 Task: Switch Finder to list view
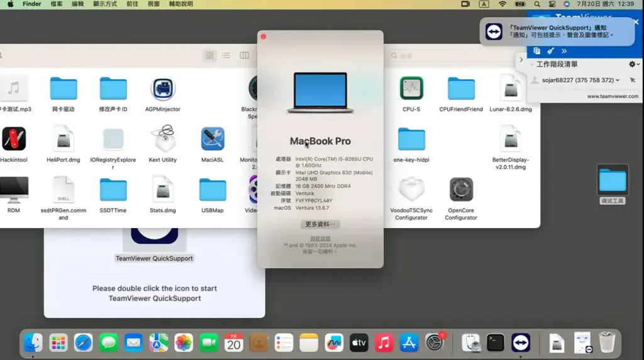click(x=226, y=55)
